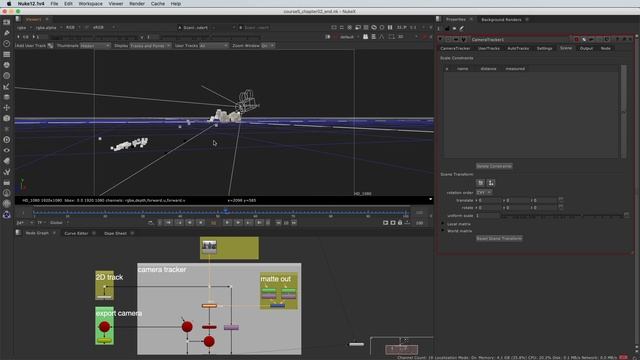Open the sRGB viewer process dropdown

(104, 28)
